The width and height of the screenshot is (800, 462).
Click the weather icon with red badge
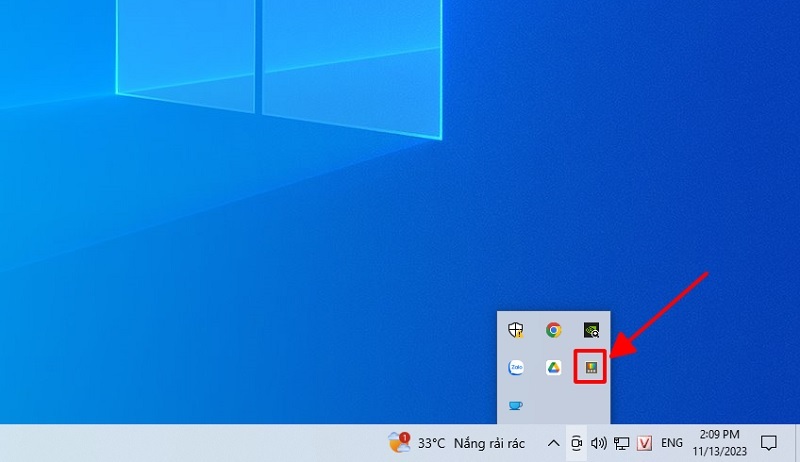pos(399,442)
